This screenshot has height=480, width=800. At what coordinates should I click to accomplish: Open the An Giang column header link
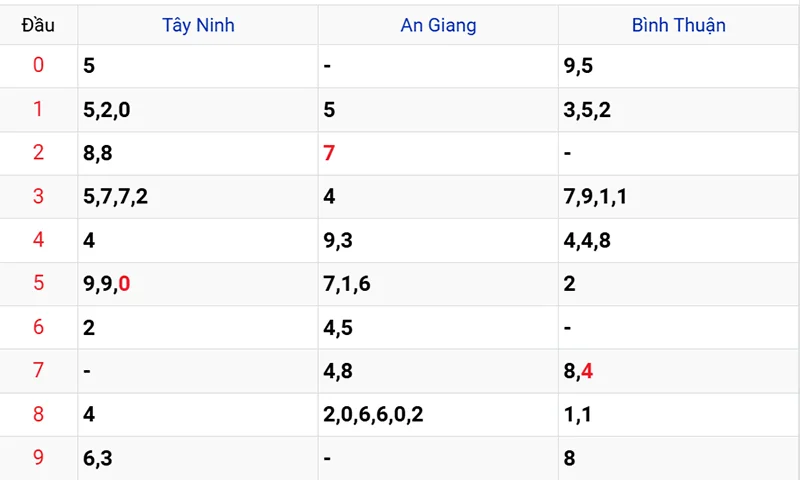tap(438, 25)
